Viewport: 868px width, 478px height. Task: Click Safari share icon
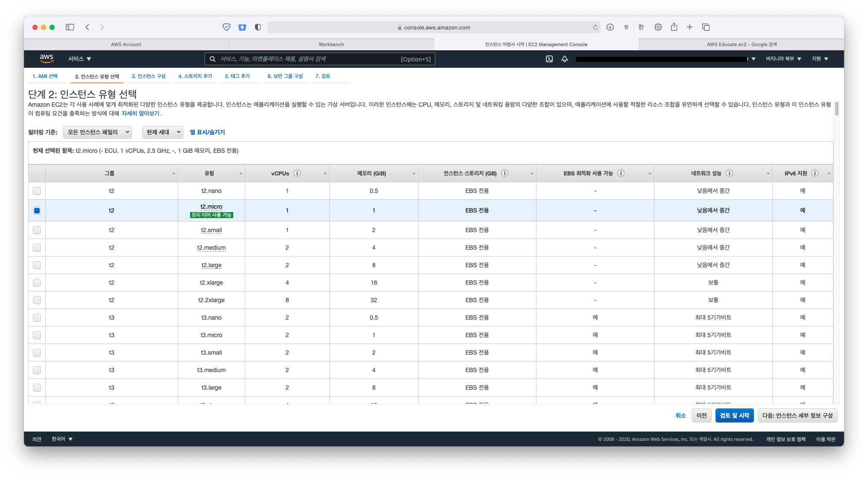coord(674,27)
